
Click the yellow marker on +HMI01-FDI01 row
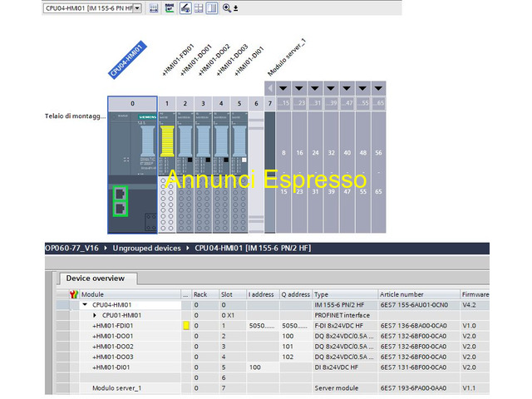[x=186, y=326]
